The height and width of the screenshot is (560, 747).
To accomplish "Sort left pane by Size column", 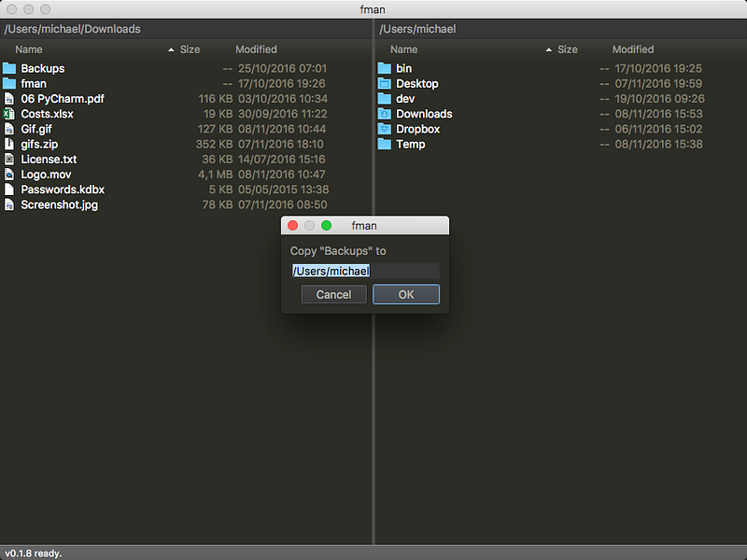I will [190, 49].
